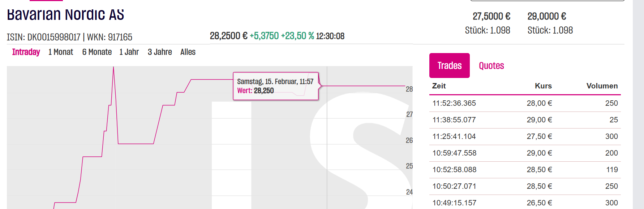Click the chart tooltip showing Wert 28,250
Image resolution: width=644 pixels, height=209 pixels.
click(x=275, y=86)
